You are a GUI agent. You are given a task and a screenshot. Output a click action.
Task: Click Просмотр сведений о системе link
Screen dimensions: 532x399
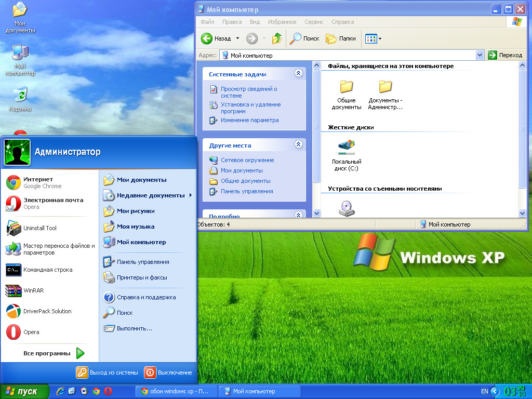[x=249, y=92]
